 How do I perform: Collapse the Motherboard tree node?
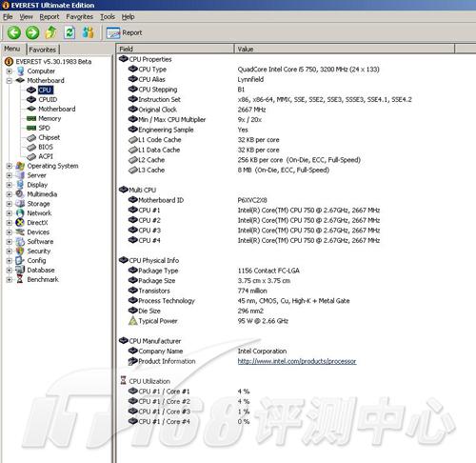pos(10,81)
